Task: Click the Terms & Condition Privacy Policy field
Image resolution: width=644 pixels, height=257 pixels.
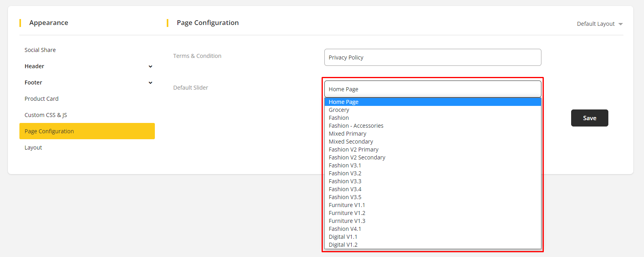Action: tap(433, 58)
